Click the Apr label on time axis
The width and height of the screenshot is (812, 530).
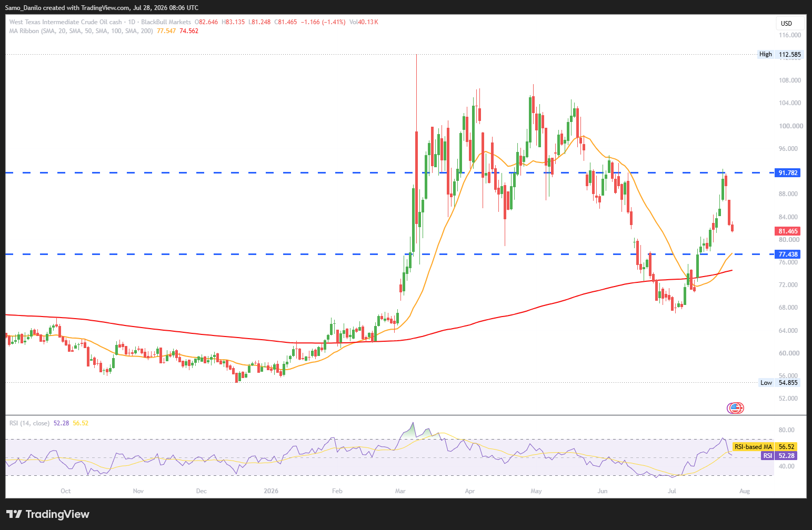470,491
